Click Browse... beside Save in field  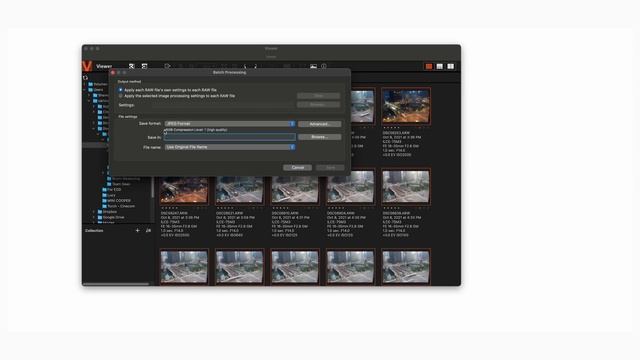click(x=319, y=137)
